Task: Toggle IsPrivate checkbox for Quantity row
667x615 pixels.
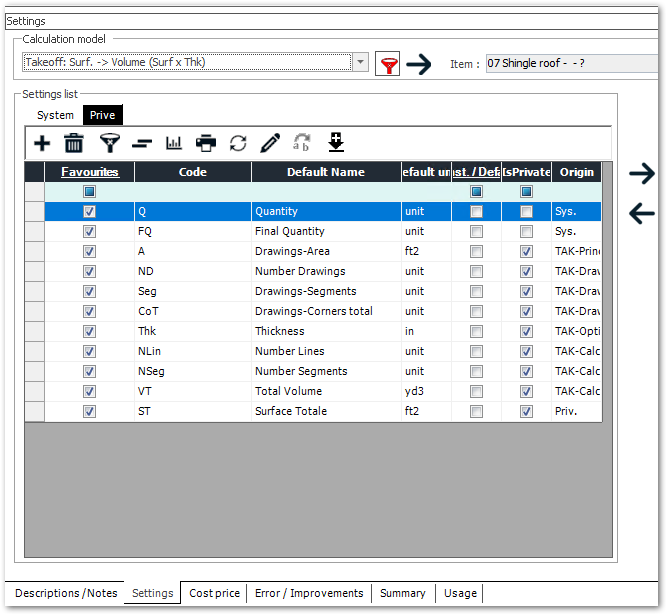Action: pyautogui.click(x=526, y=212)
